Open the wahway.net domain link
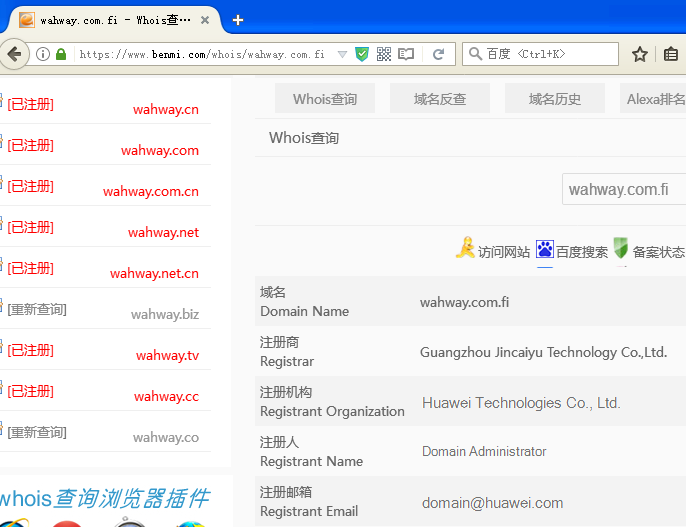This screenshot has width=686, height=527. click(x=163, y=232)
